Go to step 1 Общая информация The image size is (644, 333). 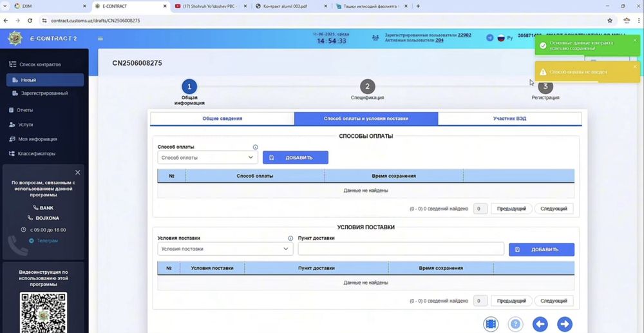coord(189,87)
